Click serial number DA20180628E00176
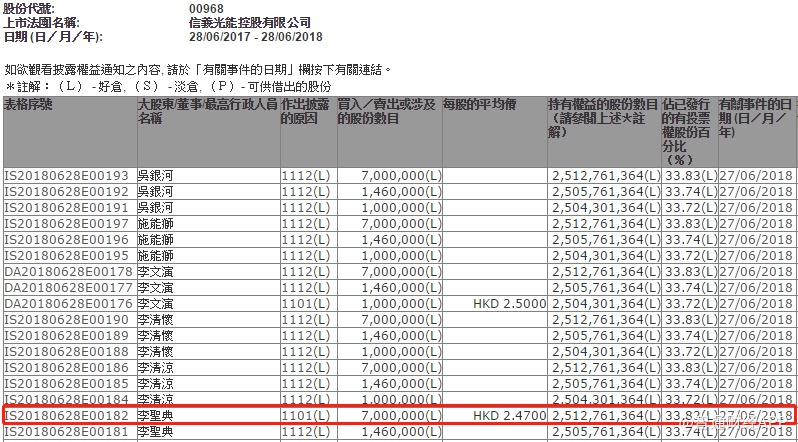The height and width of the screenshot is (442, 798). point(68,303)
